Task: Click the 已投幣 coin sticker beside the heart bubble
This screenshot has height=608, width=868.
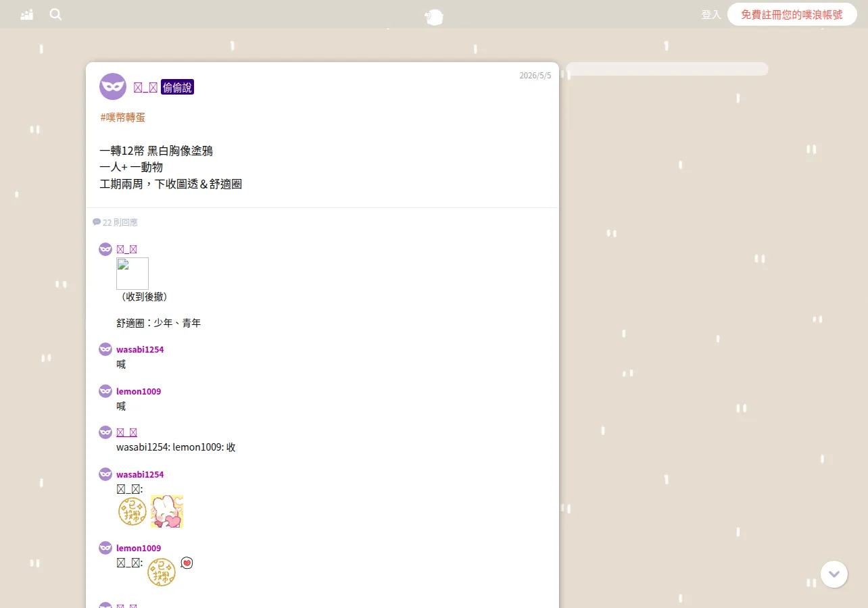Action: [x=162, y=572]
